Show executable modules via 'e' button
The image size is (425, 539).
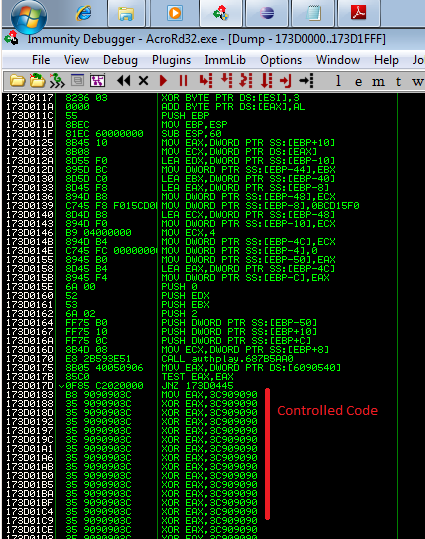tap(358, 82)
